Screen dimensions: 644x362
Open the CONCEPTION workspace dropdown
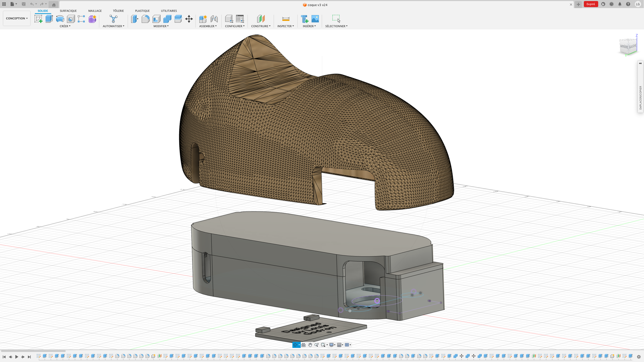(x=17, y=18)
